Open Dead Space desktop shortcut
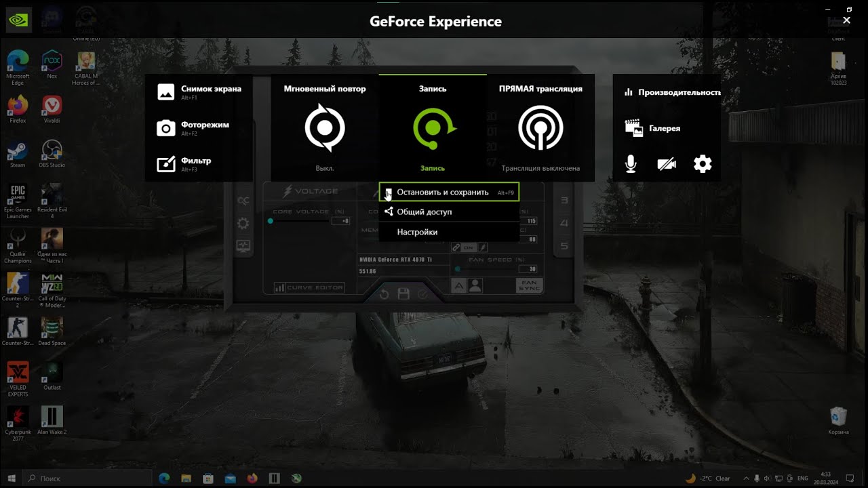Image resolution: width=868 pixels, height=488 pixels. [x=52, y=331]
